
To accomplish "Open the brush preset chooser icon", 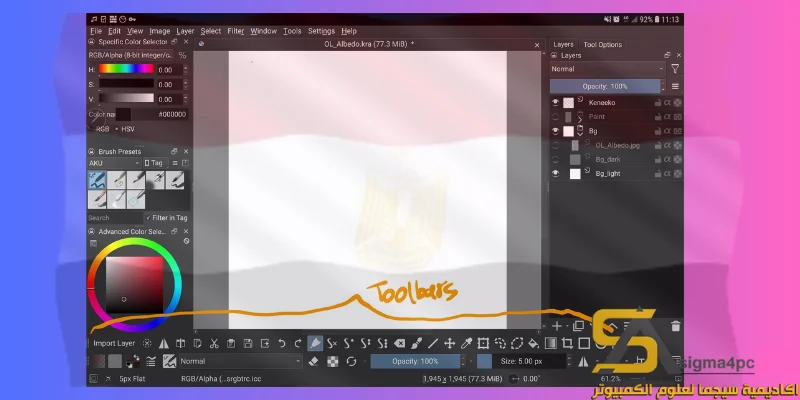I will tap(169, 361).
